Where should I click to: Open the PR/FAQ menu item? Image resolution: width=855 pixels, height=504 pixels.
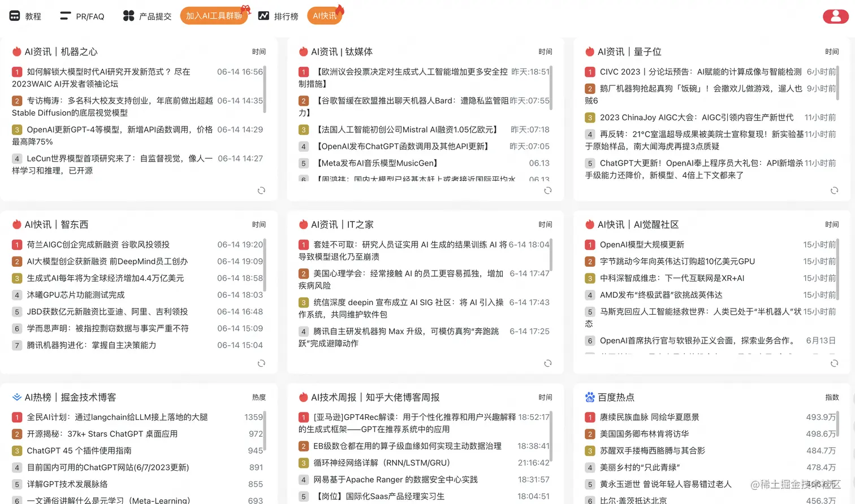pos(90,16)
